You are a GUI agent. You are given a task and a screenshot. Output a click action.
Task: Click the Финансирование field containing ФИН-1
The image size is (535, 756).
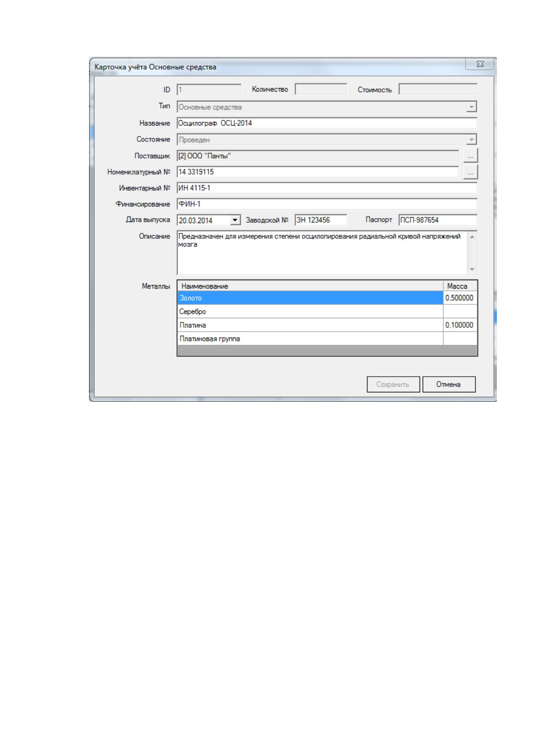click(x=327, y=204)
